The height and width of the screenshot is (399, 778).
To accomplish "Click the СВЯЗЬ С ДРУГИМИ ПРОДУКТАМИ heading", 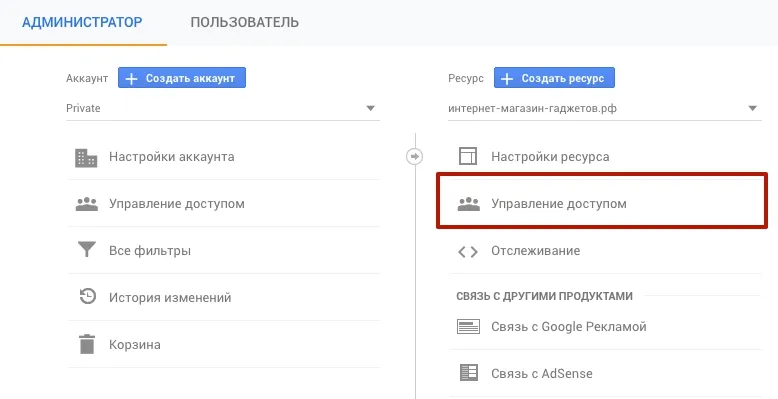I will pyautogui.click(x=544, y=296).
